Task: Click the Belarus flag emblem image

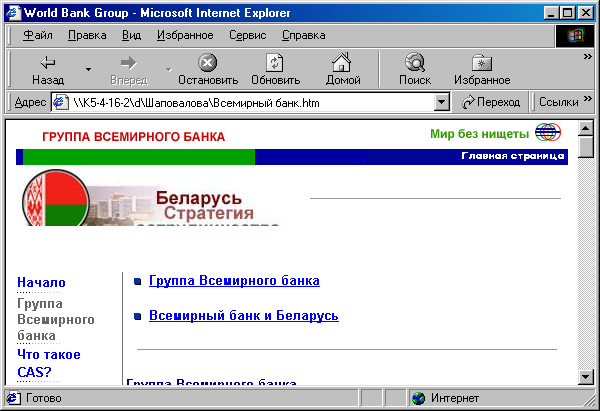Action: (56, 198)
